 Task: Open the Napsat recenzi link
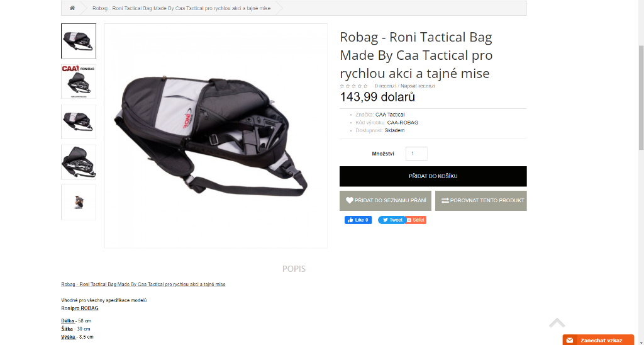(x=418, y=86)
